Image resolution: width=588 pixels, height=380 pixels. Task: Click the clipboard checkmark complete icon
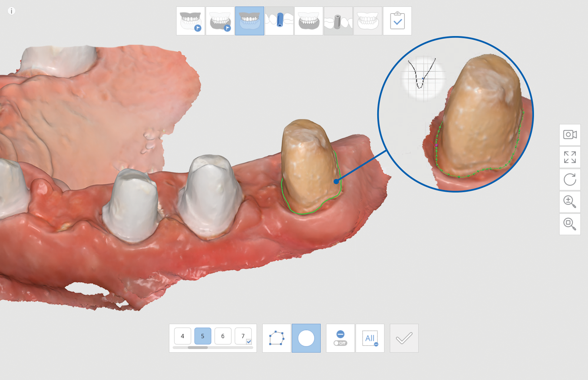tap(397, 21)
